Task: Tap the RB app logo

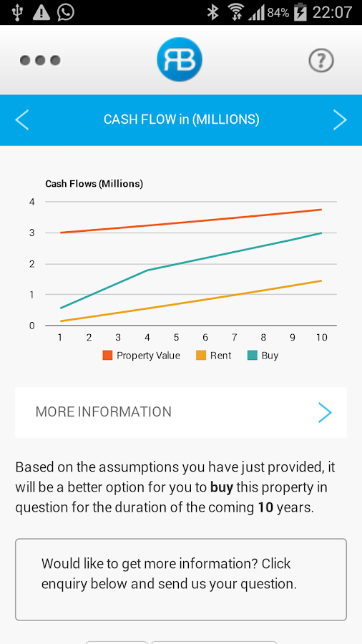Action: (180, 59)
